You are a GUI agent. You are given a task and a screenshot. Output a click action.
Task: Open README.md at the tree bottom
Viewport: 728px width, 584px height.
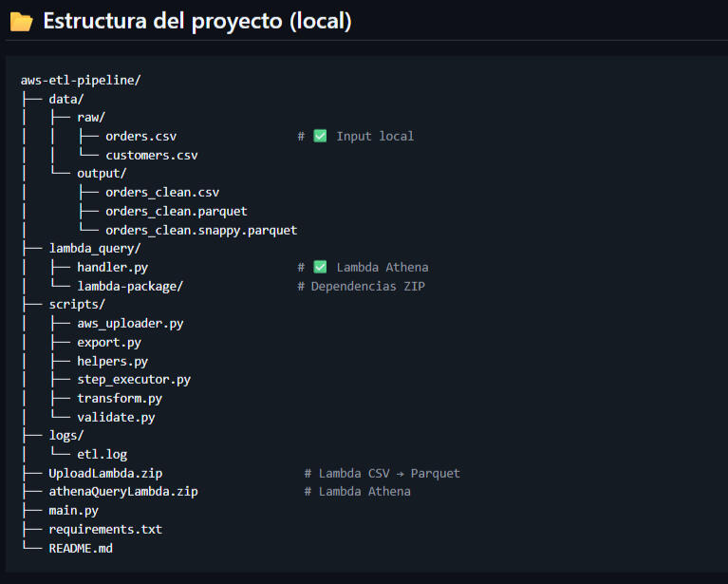[81, 548]
